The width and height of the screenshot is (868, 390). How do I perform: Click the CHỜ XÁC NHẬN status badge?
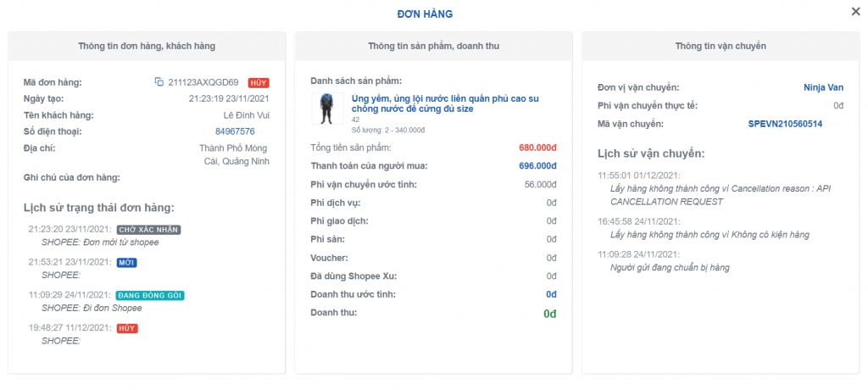[x=148, y=229]
